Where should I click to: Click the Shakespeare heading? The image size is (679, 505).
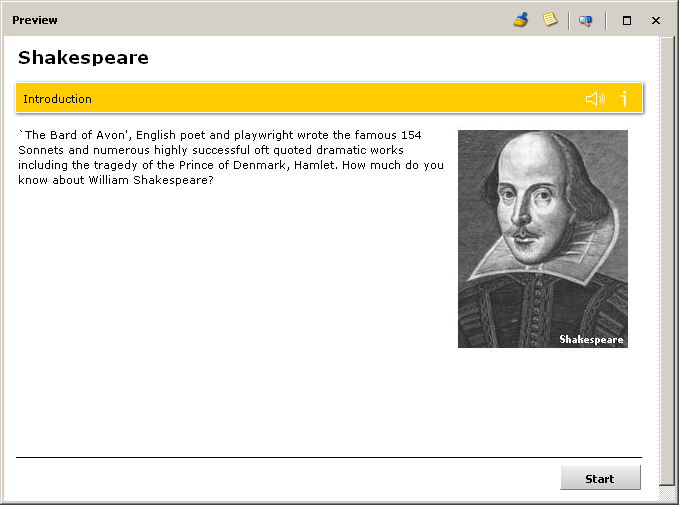click(83, 58)
